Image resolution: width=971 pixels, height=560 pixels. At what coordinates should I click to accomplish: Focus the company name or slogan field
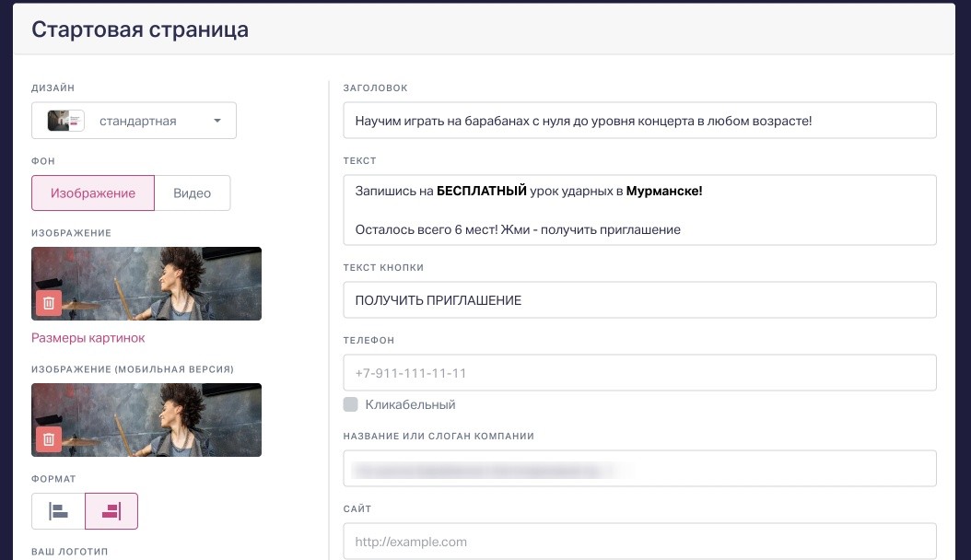(x=639, y=469)
